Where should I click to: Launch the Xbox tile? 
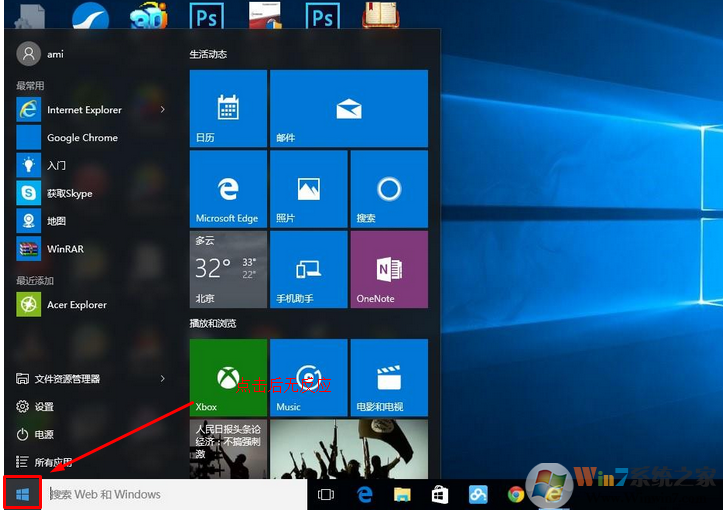pos(228,378)
